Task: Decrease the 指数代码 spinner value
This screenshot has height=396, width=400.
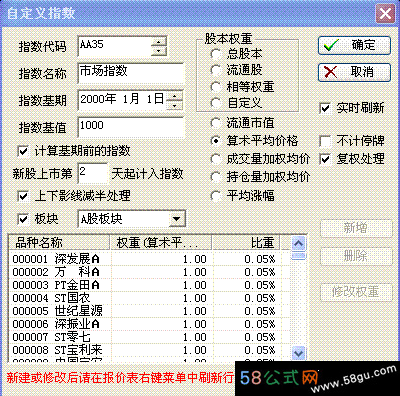Action: click(159, 51)
